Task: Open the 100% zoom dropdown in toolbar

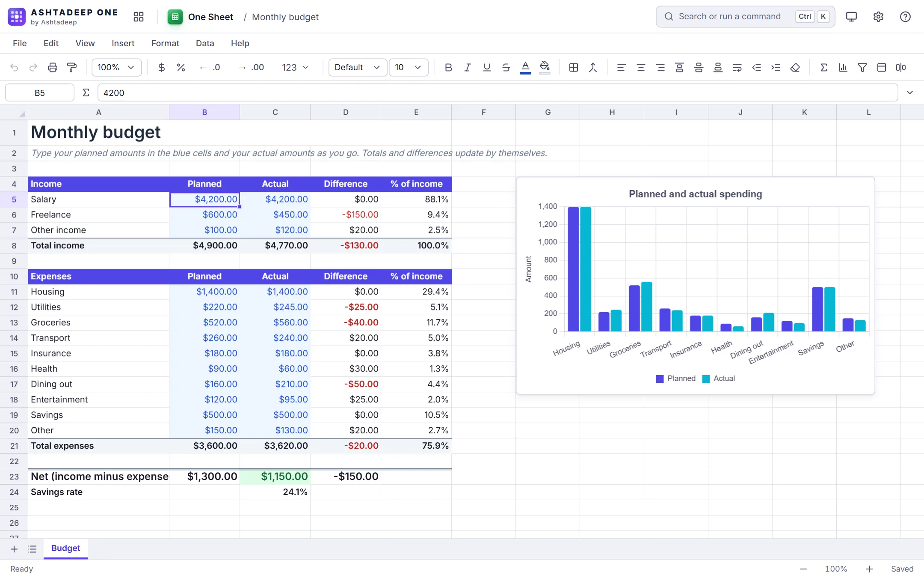Action: (116, 67)
